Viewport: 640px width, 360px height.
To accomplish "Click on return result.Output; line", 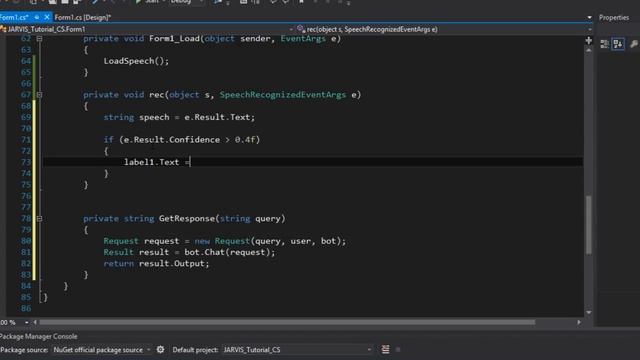I will (x=156, y=264).
